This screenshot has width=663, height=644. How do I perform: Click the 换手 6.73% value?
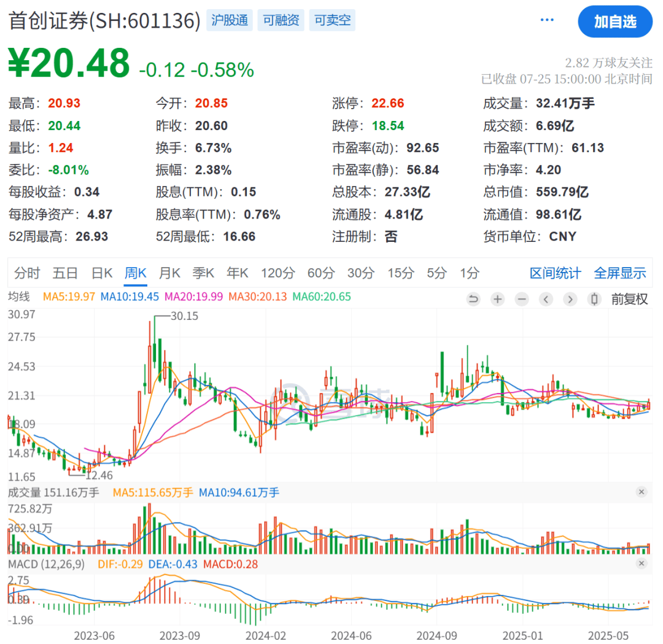[213, 148]
